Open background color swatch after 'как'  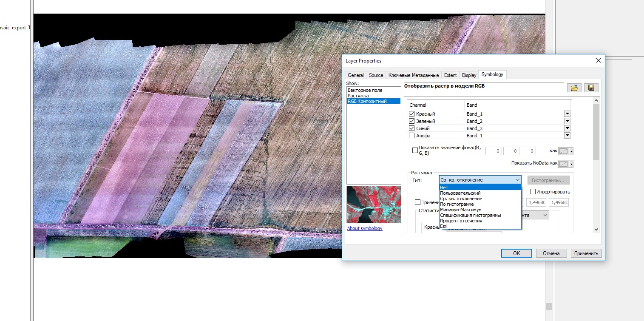(x=566, y=151)
